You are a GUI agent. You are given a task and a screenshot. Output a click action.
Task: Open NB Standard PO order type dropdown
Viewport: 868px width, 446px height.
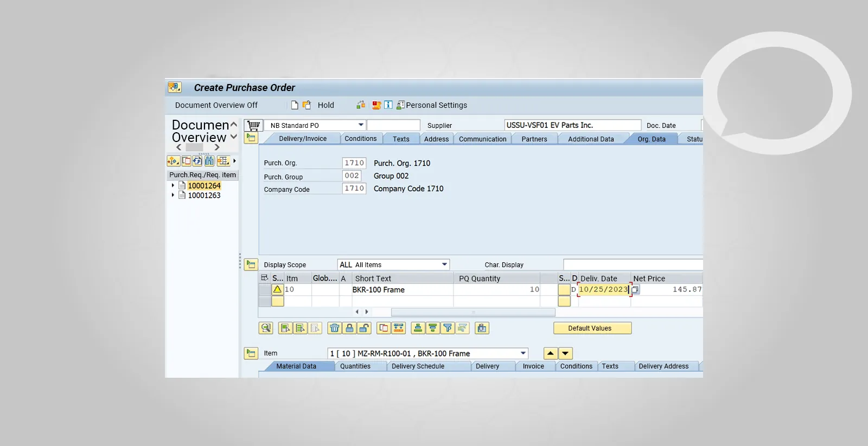361,125
